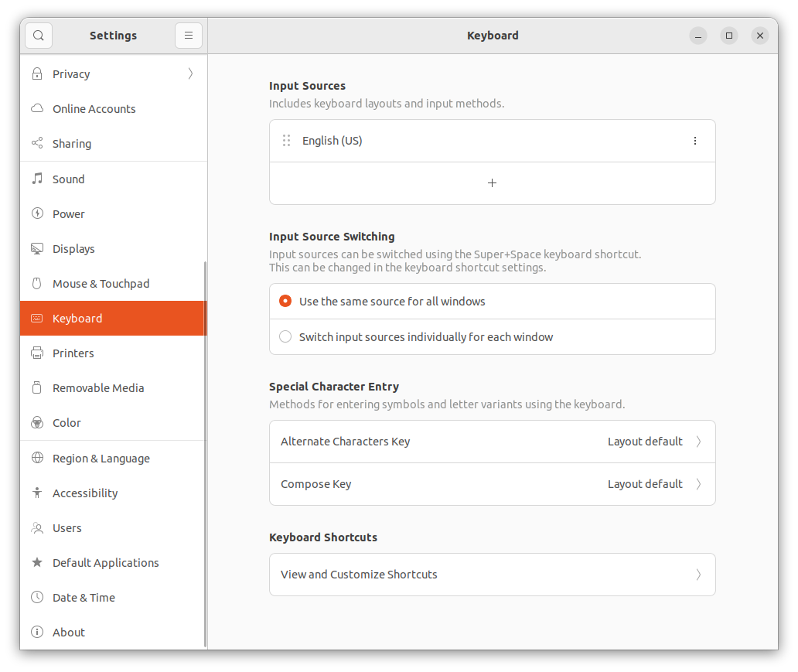Click the Mouse & Touchpad icon
The width and height of the screenshot is (798, 672).
(x=36, y=283)
